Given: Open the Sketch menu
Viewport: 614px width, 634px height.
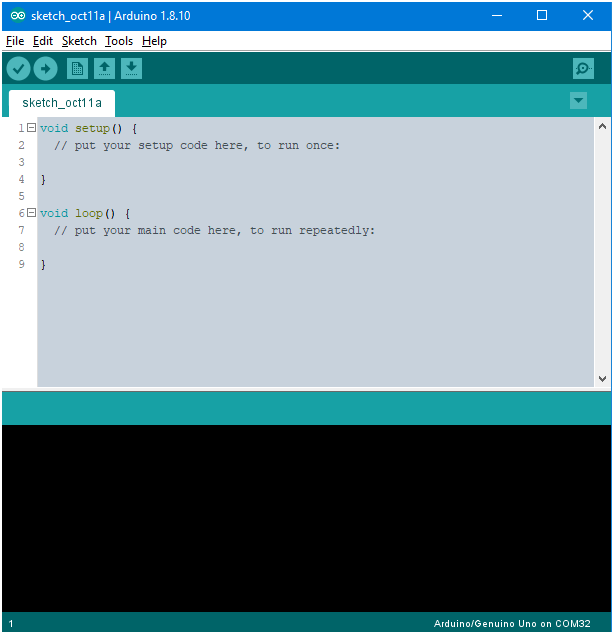Looking at the screenshot, I should click(79, 41).
